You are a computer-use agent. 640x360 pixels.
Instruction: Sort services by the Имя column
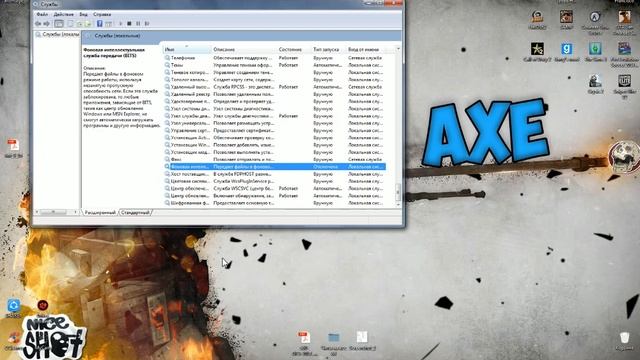pos(187,49)
